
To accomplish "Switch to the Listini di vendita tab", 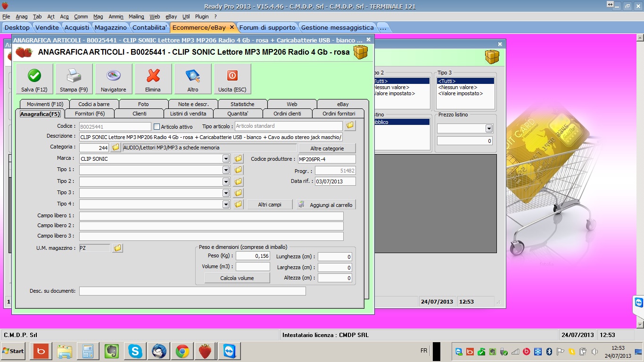I will [188, 114].
